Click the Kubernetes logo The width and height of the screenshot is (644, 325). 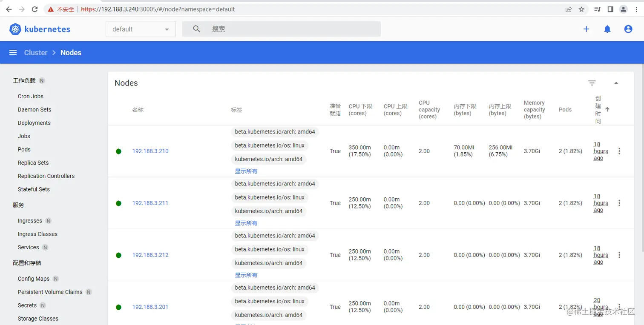pyautogui.click(x=40, y=29)
